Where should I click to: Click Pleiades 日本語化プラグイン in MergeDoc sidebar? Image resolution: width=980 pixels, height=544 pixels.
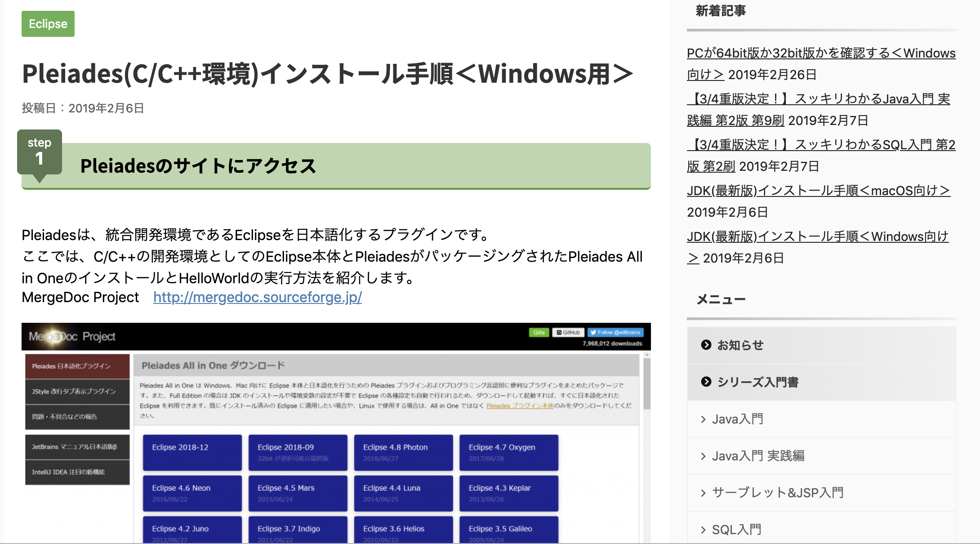77,366
